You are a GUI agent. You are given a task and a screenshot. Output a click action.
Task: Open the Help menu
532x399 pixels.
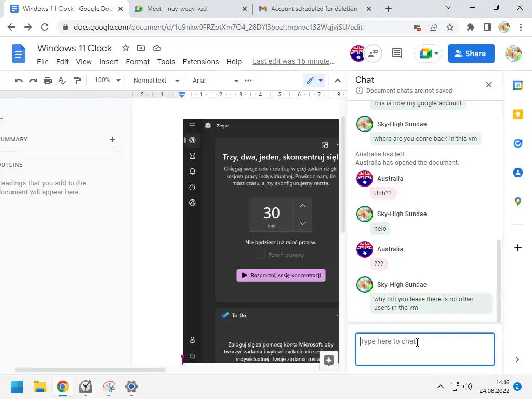coord(234,62)
